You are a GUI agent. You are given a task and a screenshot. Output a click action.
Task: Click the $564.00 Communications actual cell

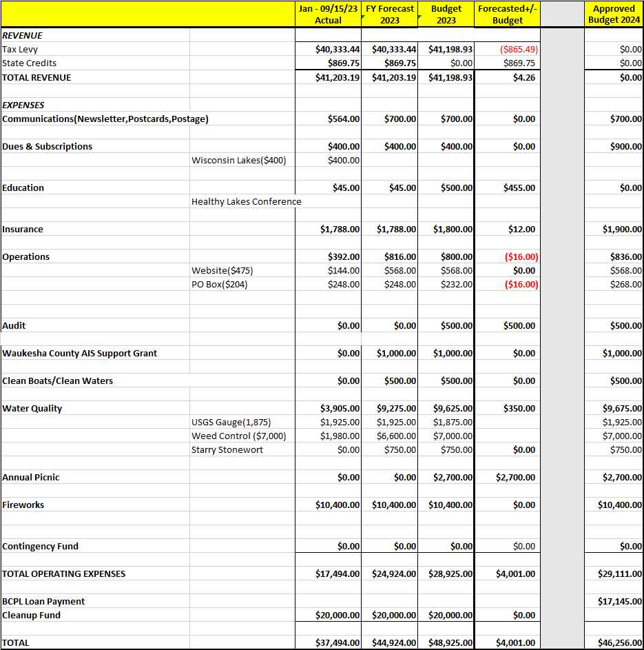[344, 119]
